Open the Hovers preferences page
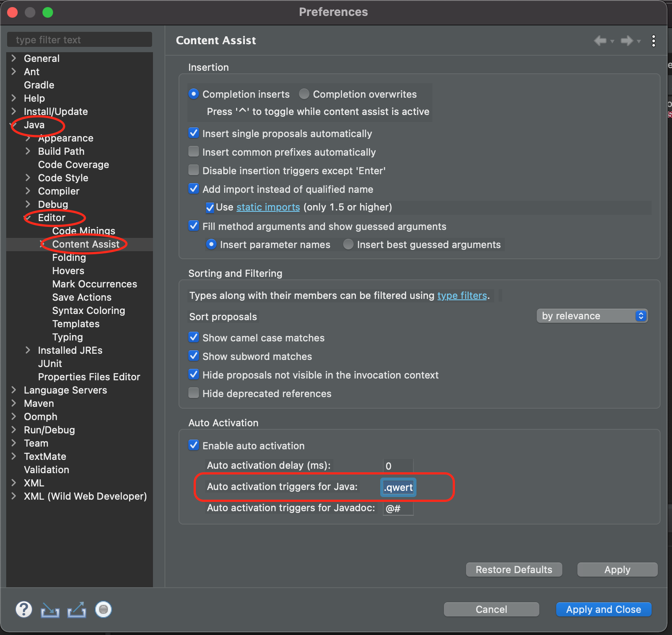The height and width of the screenshot is (635, 672). coord(68,271)
